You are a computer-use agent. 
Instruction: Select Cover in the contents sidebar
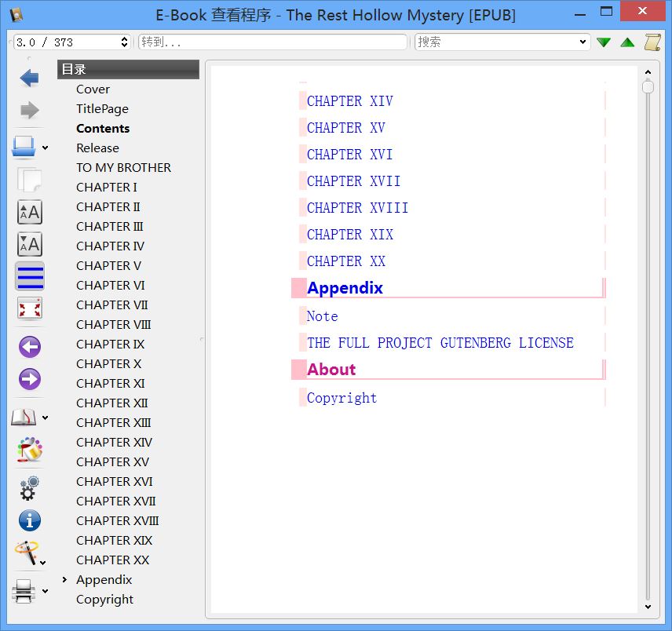pos(93,89)
